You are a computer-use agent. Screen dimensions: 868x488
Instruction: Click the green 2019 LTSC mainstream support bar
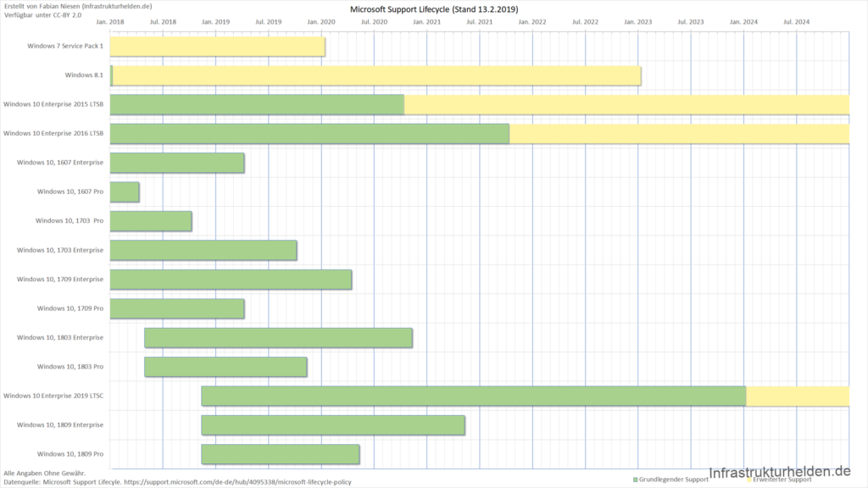click(474, 396)
